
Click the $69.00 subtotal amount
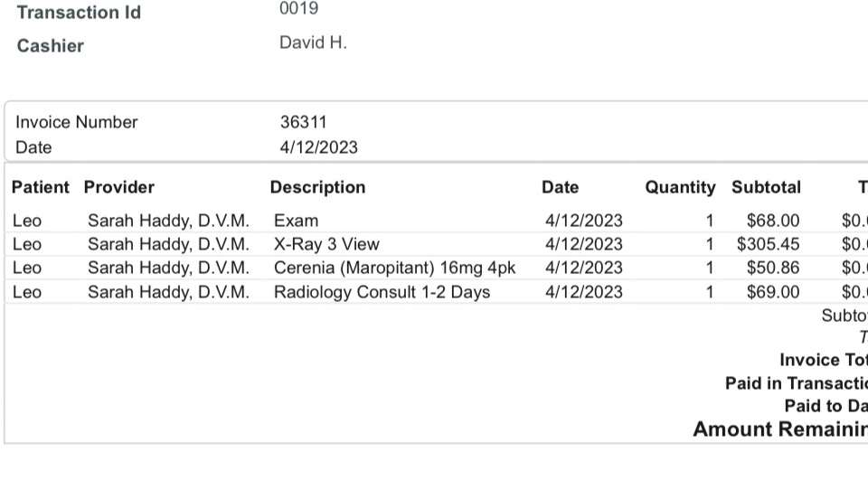click(x=773, y=292)
